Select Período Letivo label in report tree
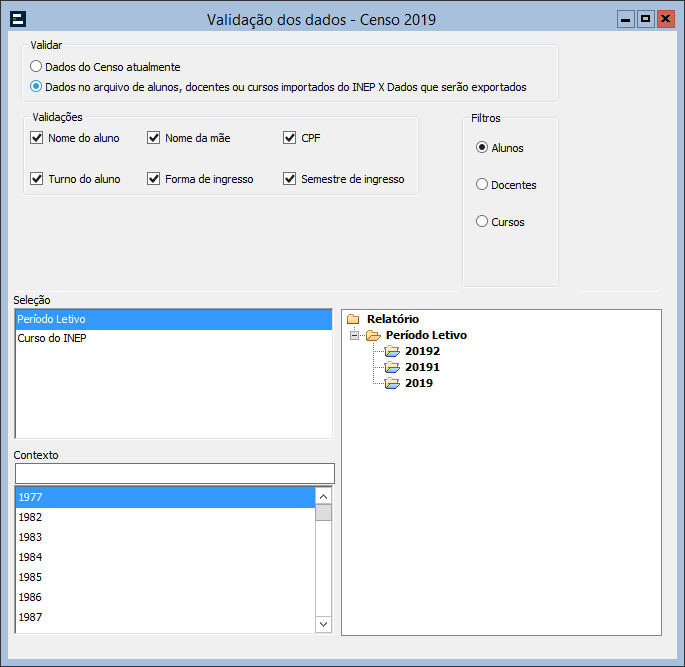Viewport: 685px width, 667px height. (426, 335)
